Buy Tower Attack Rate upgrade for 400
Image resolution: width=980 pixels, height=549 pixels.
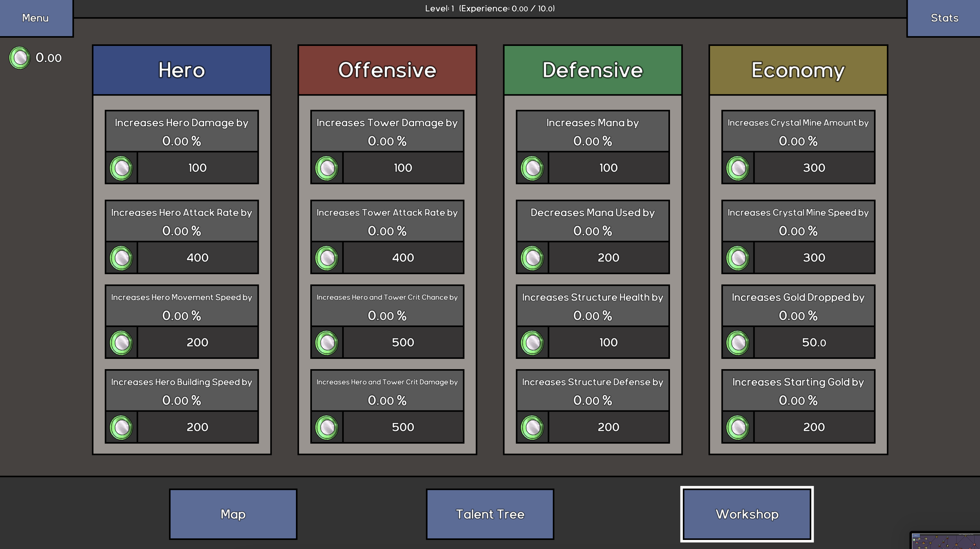(x=403, y=258)
